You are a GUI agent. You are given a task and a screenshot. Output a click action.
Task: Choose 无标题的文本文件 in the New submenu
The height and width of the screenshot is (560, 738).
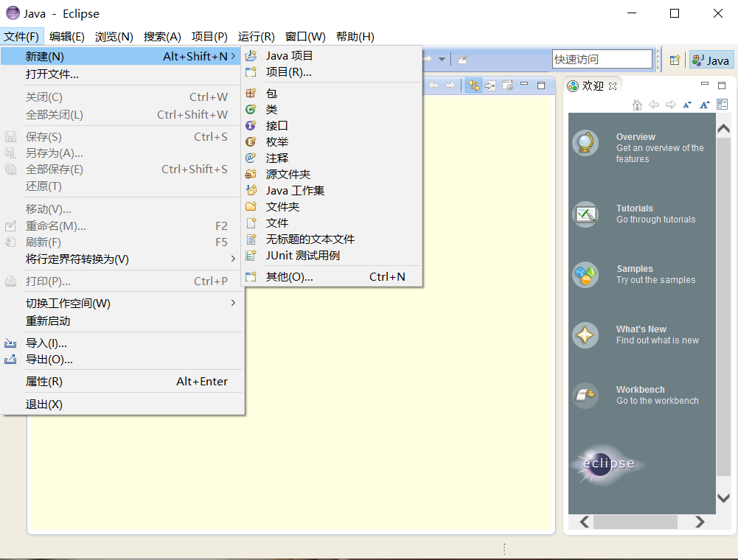332,239
